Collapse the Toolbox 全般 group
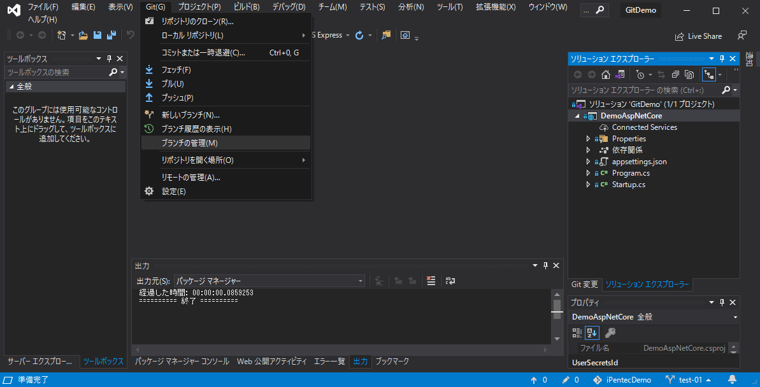This screenshot has height=387, width=760. [11, 87]
